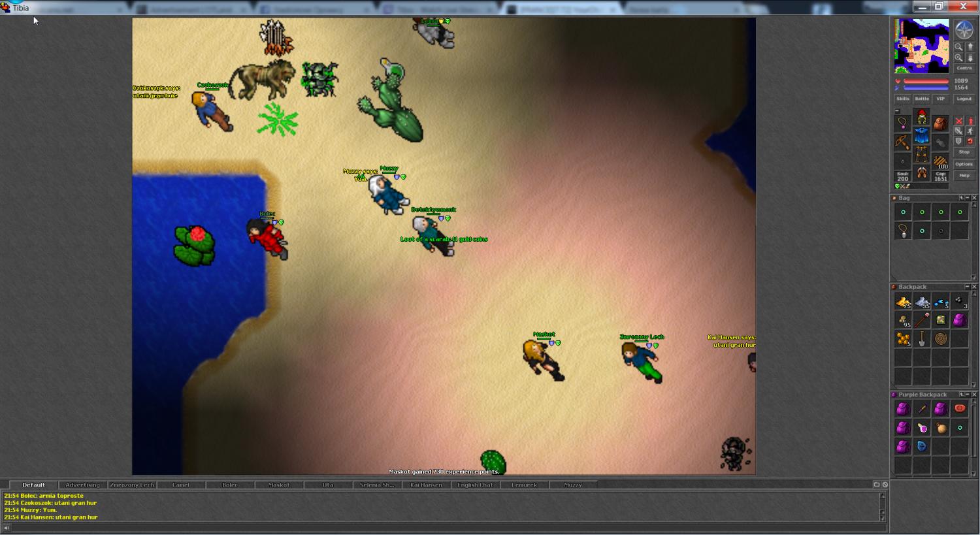The height and width of the screenshot is (535, 980).
Task: Minimize the Purple Backpack container
Action: (x=968, y=395)
